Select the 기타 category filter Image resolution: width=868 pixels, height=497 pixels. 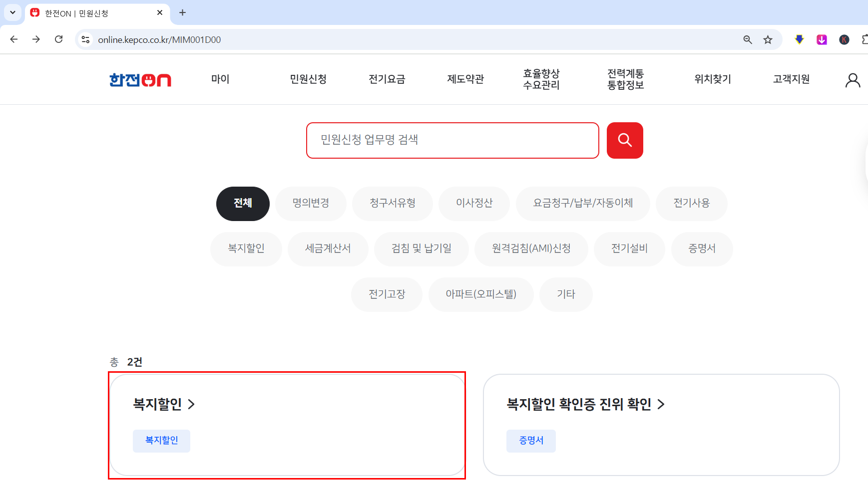566,294
